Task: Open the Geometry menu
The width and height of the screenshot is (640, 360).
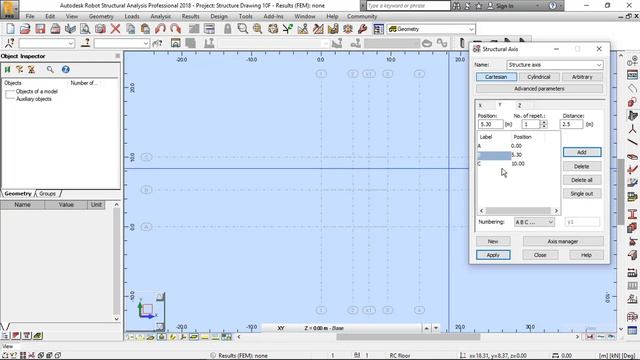Action: [101, 16]
